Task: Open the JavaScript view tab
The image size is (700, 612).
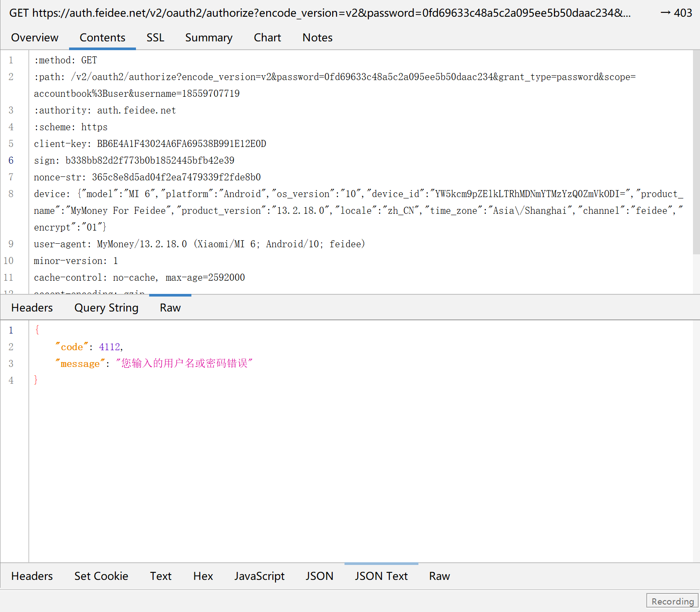Action: click(260, 576)
